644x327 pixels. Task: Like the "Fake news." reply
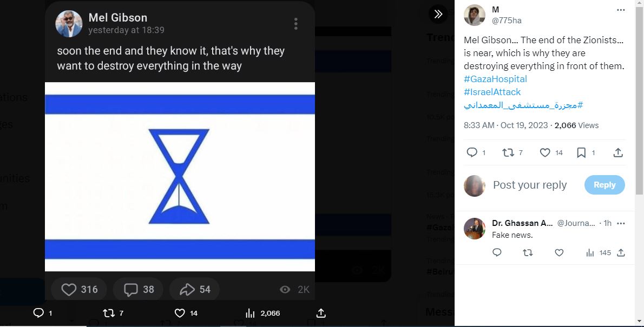pos(559,252)
